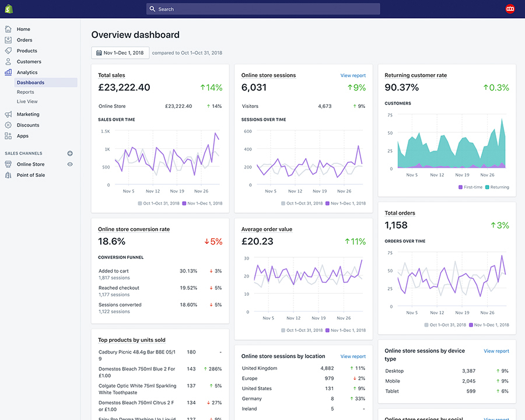The width and height of the screenshot is (525, 420).
Task: Select Reports under Analytics
Action: 26,92
